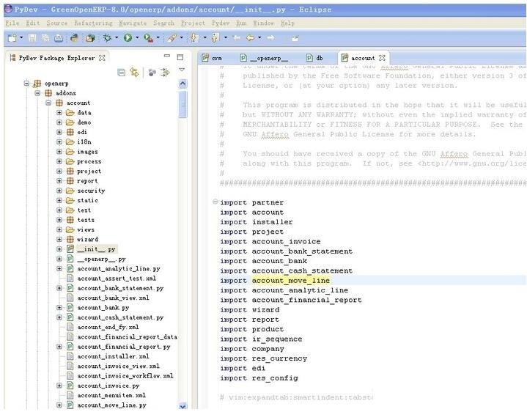527x420 pixels.
Task: Go to the last edit location icon
Action: [237, 37]
